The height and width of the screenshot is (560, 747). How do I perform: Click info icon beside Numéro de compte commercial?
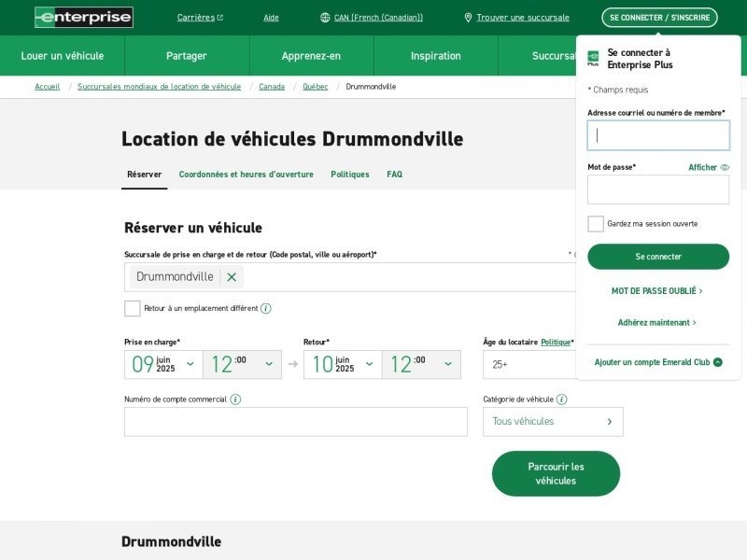[x=235, y=399]
